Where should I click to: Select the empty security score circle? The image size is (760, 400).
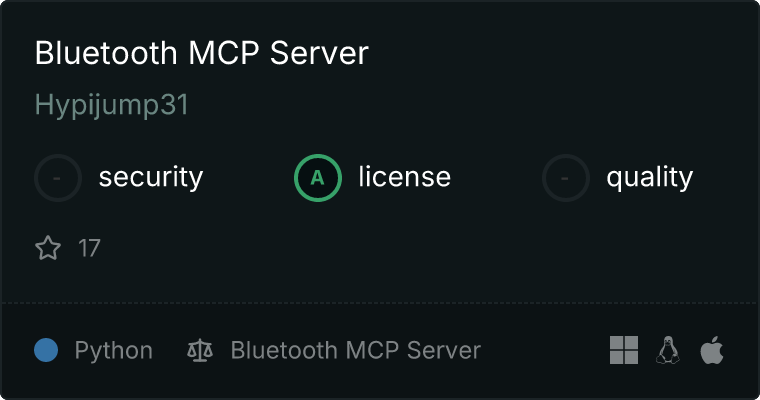[x=58, y=178]
